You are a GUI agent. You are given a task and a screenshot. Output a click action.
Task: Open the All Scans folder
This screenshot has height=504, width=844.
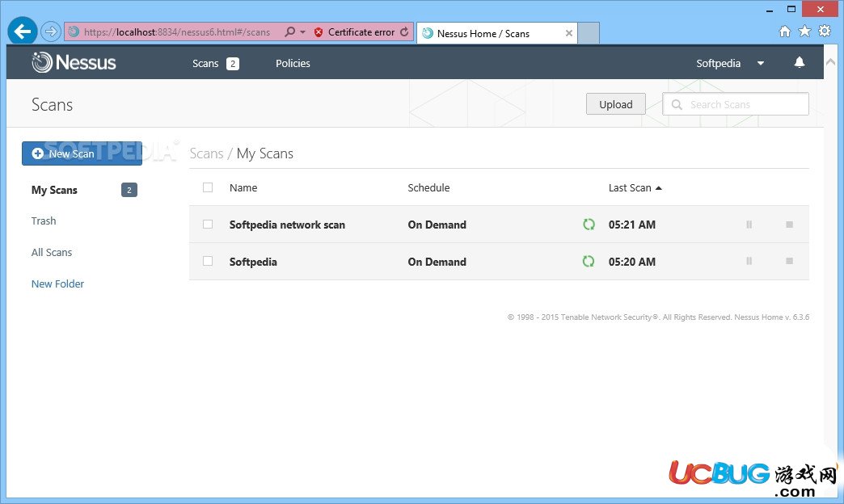pos(52,252)
